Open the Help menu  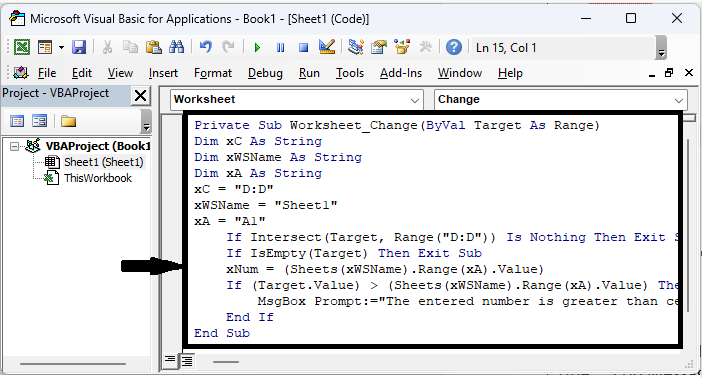tap(510, 73)
